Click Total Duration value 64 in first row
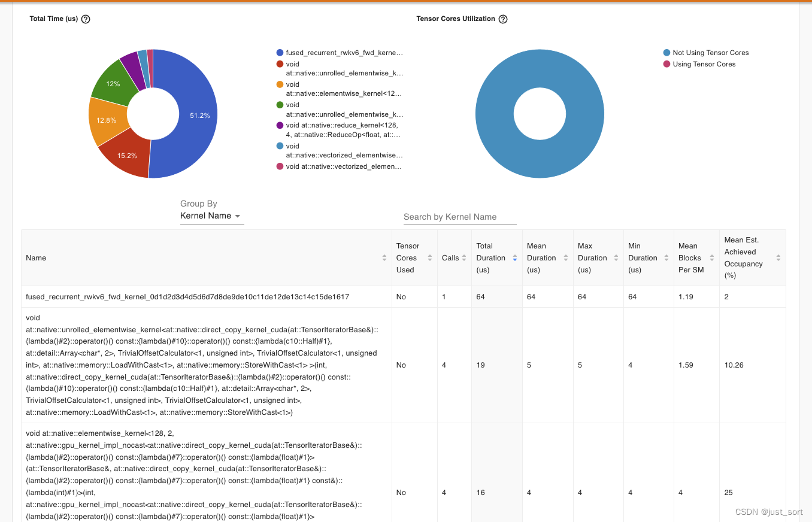 pos(481,297)
